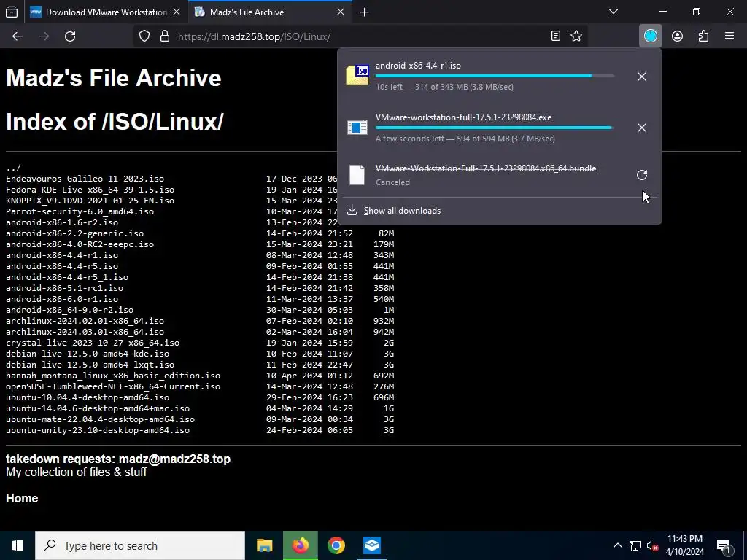747x560 pixels.
Task: Download KNOPPIX_V9.1DVD-2021-01-25-EN.iso
Action: 90,201
